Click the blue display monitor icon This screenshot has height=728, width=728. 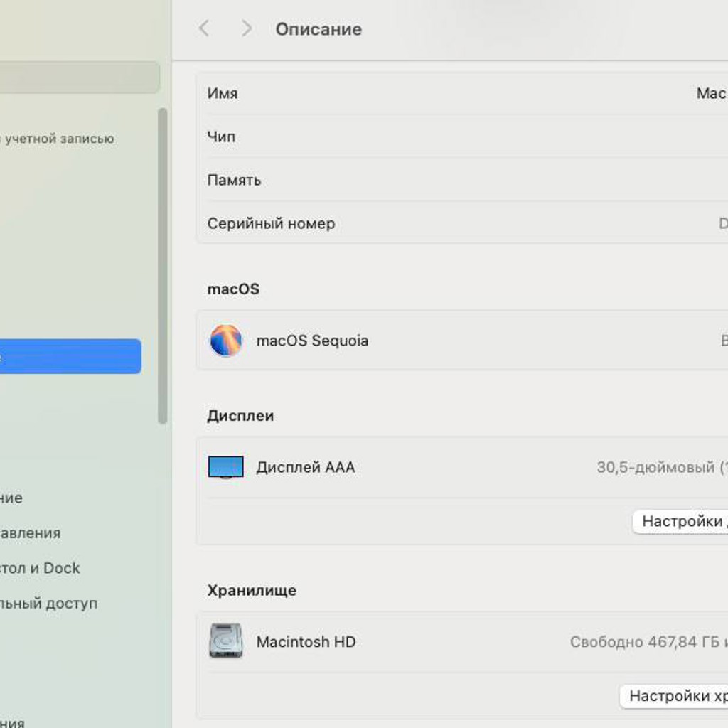pyautogui.click(x=226, y=467)
